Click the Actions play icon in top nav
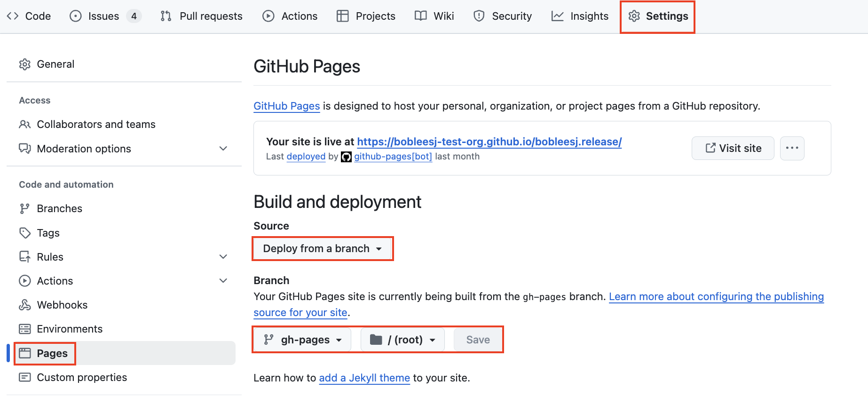Viewport: 868px width, 397px height. point(268,16)
